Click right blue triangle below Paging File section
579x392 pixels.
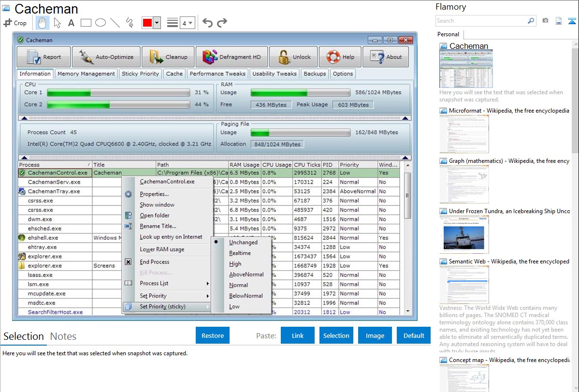[x=405, y=158]
